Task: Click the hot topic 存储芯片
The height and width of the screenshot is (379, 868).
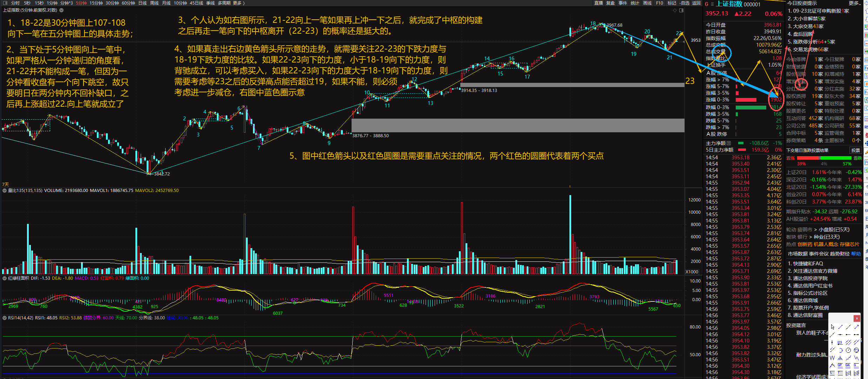Action: 849,244
